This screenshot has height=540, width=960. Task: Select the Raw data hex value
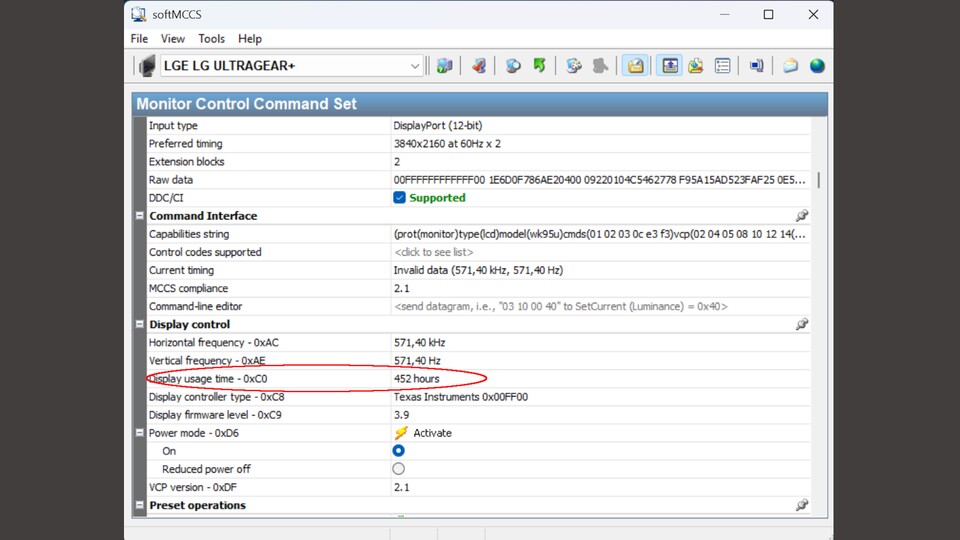599,180
